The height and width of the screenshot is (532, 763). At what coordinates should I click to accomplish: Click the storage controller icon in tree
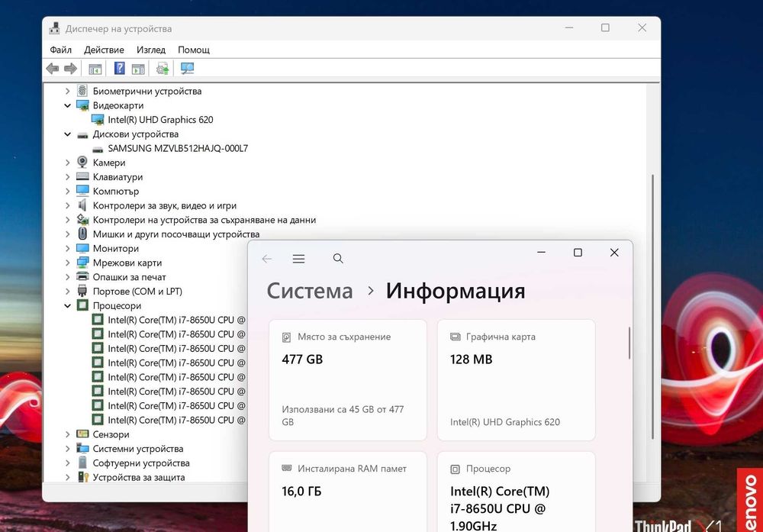click(x=82, y=220)
